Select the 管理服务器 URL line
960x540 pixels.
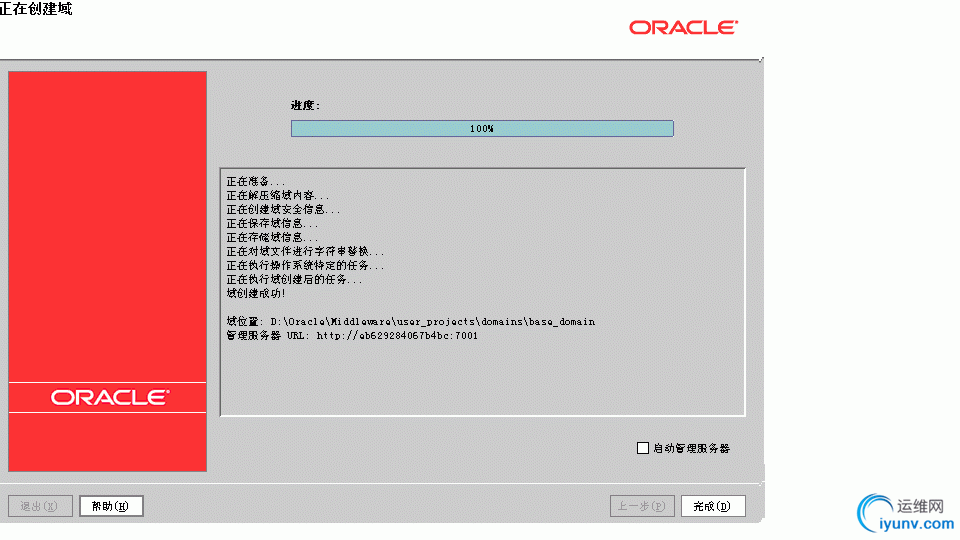tap(352, 336)
